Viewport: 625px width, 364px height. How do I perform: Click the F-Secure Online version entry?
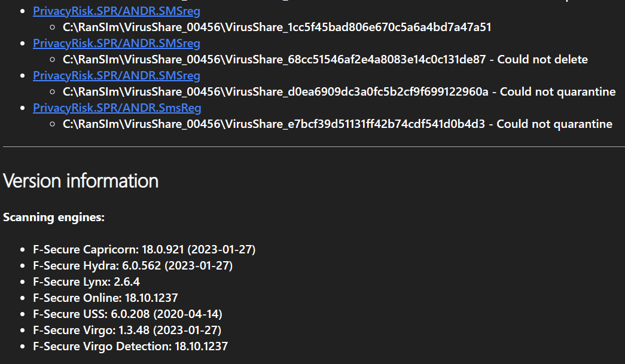[x=105, y=298]
